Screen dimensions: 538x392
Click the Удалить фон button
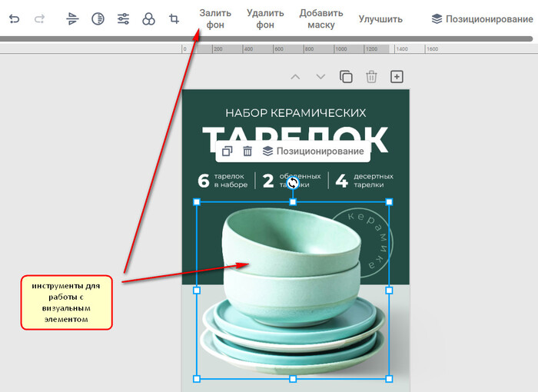[265, 19]
